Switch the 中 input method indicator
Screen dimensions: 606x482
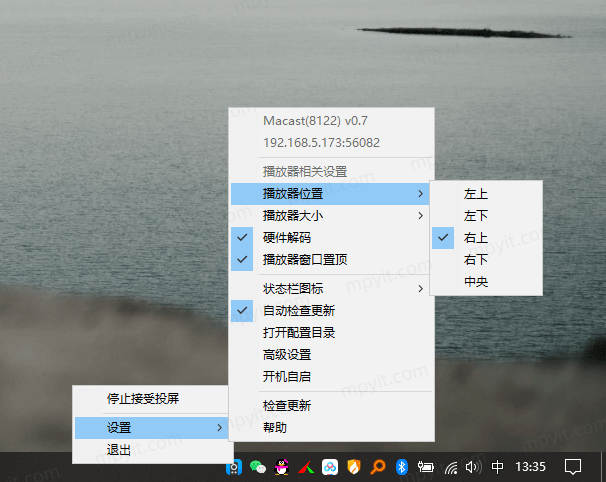(497, 467)
